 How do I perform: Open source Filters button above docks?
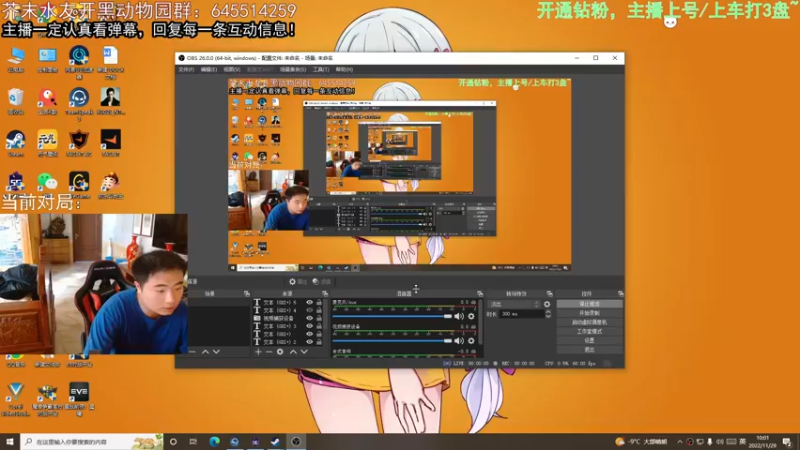click(x=321, y=282)
